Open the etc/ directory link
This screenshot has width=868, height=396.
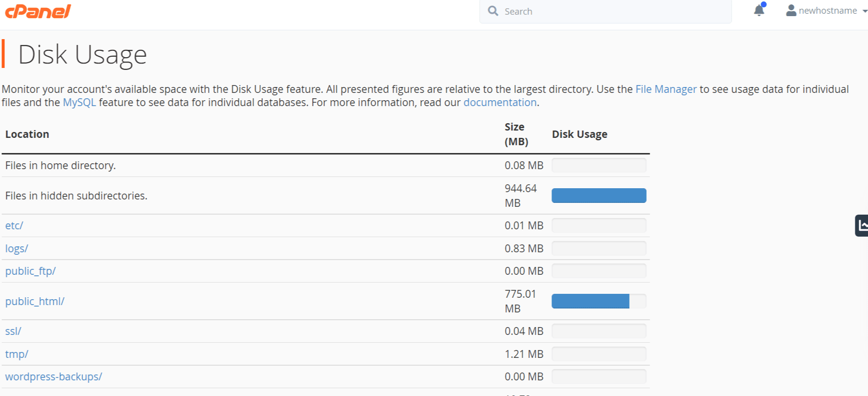pos(14,225)
